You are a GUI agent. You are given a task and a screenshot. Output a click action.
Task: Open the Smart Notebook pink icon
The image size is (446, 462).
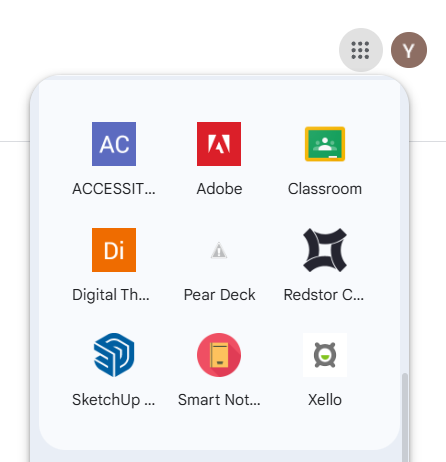pyautogui.click(x=219, y=355)
